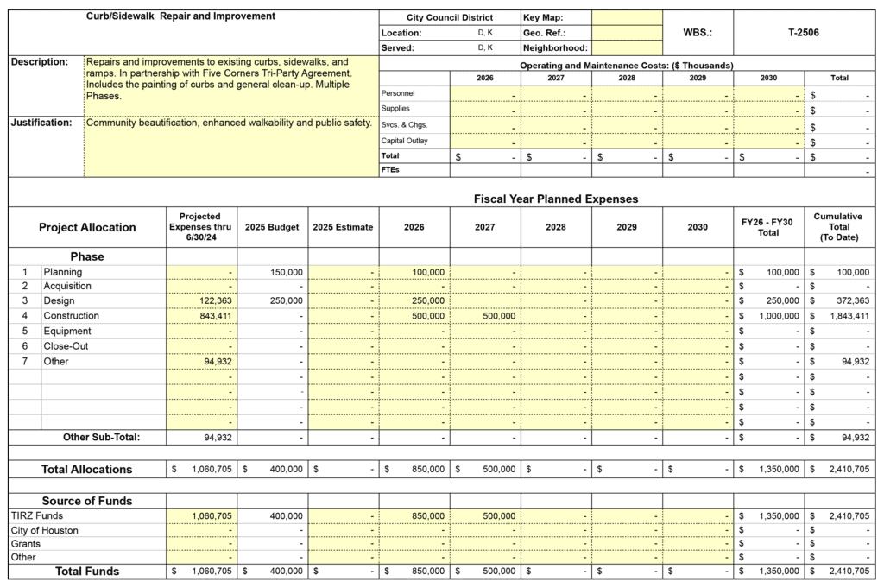This screenshot has height=588, width=884.
Task: Click the Curb/Sidewalk Repair and Improvement title
Action: 180,16
